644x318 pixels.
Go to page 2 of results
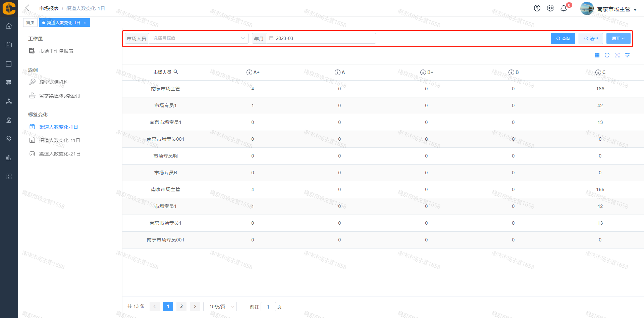181,306
